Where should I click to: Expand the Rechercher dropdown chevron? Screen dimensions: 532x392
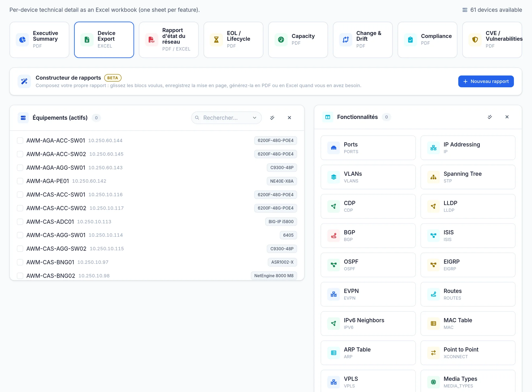coord(255,118)
